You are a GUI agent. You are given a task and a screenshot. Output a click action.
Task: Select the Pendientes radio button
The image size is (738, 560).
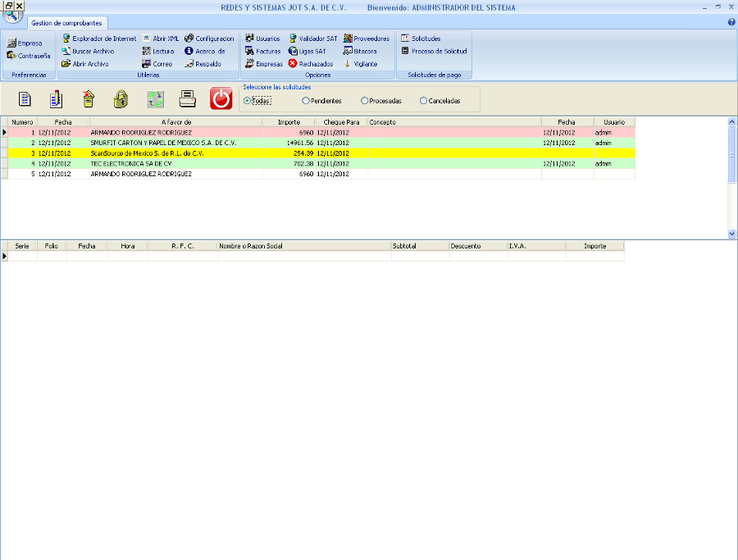click(306, 101)
